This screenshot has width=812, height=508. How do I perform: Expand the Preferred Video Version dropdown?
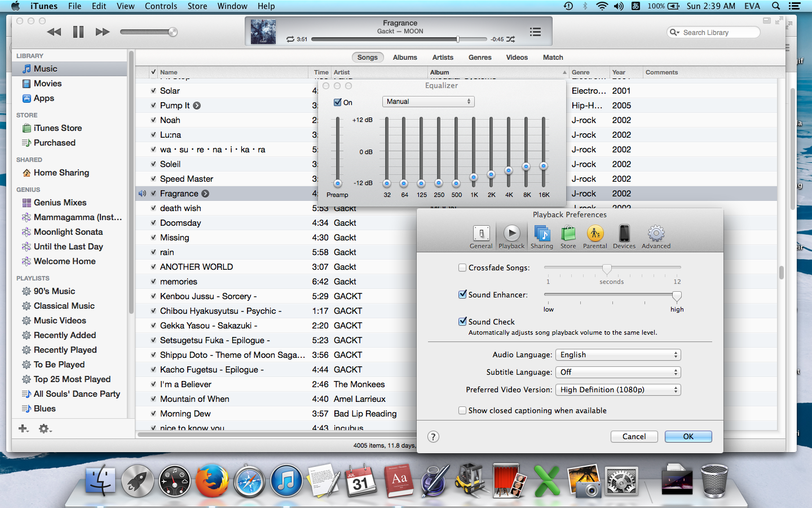618,389
